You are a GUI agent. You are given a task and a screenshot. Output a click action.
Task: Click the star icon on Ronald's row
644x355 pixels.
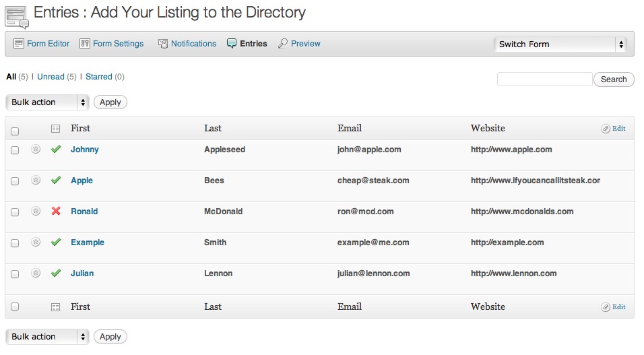tap(36, 212)
